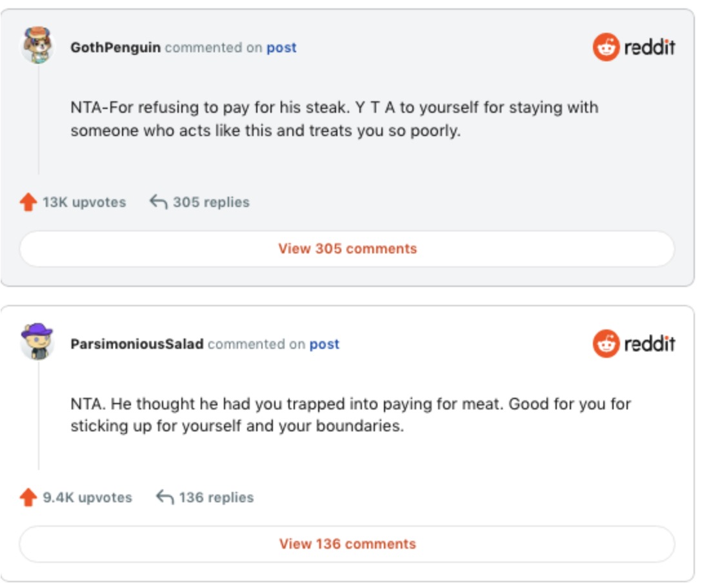Open Reddit logo in first comment card
This screenshot has width=702, height=588.
pos(634,47)
